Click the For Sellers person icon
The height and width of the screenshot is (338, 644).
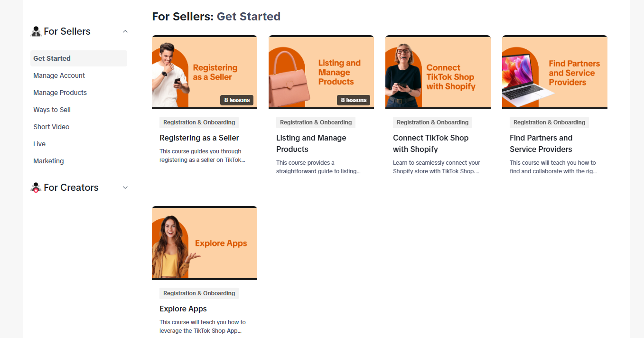tap(36, 31)
